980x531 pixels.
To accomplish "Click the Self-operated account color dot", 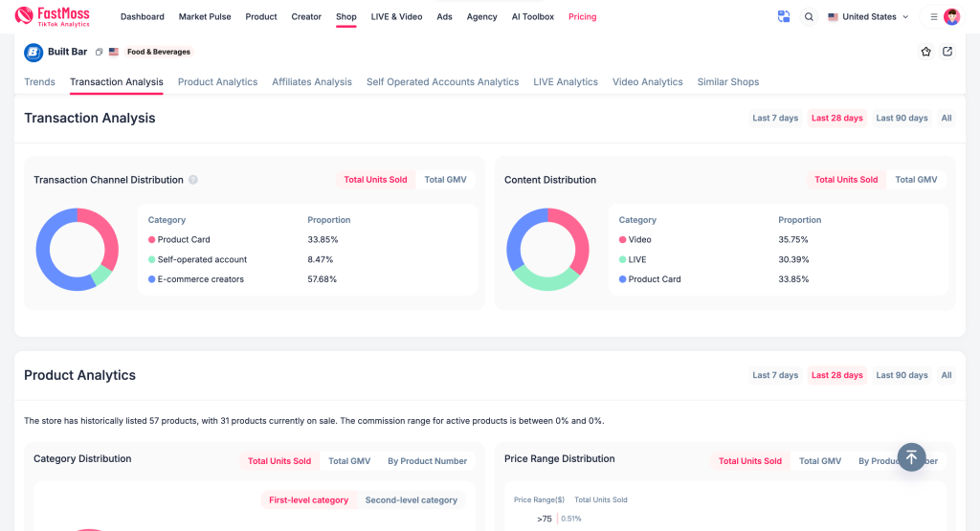I will [x=151, y=259].
